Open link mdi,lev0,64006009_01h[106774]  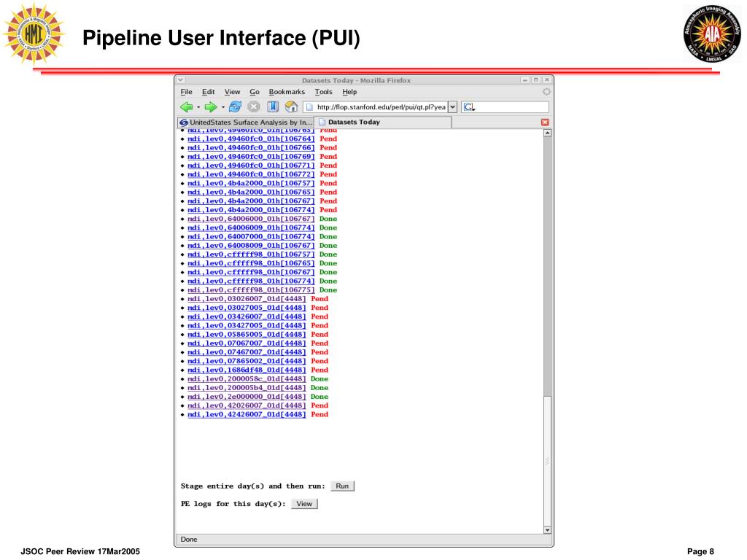[251, 227]
